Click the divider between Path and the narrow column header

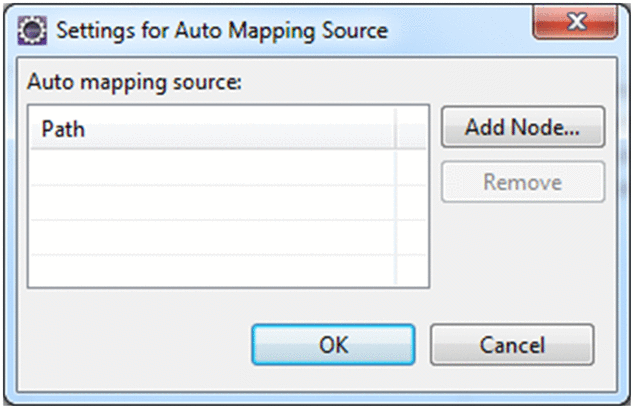pos(397,130)
